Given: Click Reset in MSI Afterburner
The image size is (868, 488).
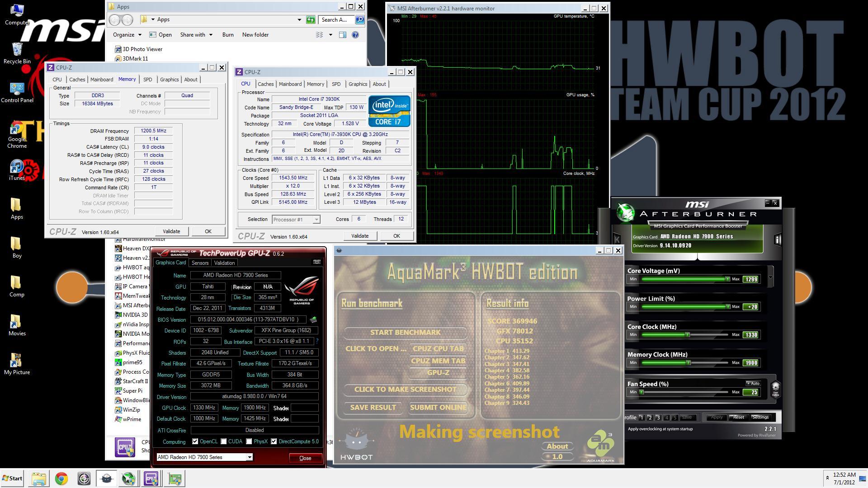Looking at the screenshot, I should pos(738,417).
